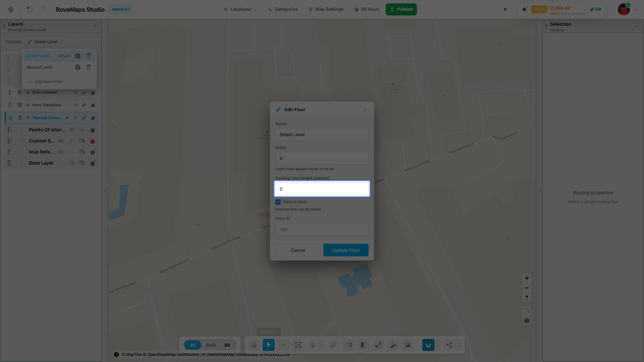Click the Publish button
Viewport: 644px width, 362px height.
pos(401,9)
